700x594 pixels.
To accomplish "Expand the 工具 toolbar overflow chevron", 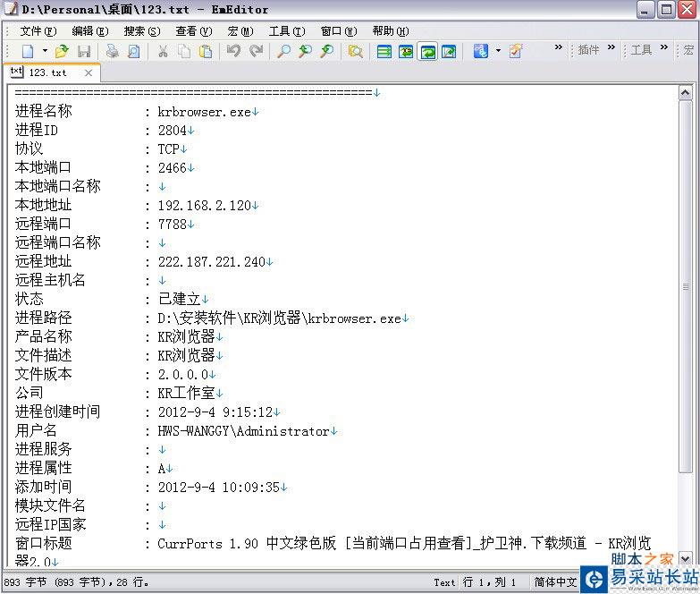I will (x=664, y=47).
